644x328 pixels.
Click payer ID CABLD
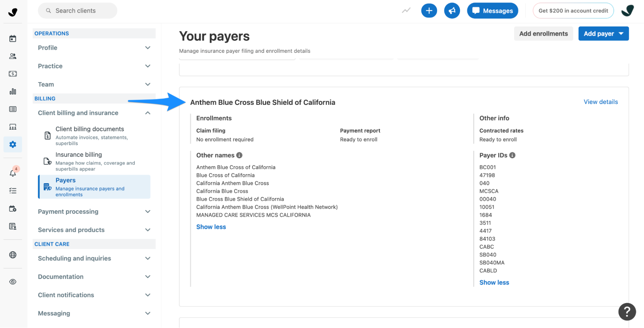click(x=488, y=271)
